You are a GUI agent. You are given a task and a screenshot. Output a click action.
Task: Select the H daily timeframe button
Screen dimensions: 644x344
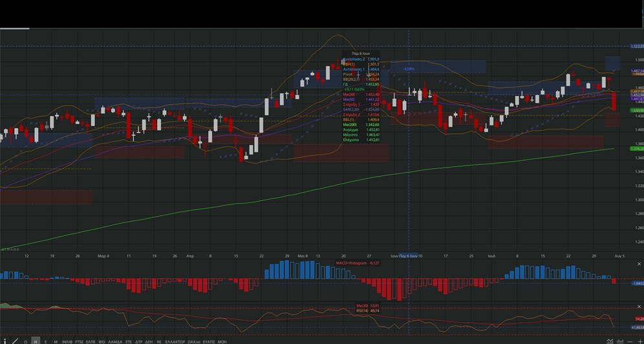click(36, 341)
